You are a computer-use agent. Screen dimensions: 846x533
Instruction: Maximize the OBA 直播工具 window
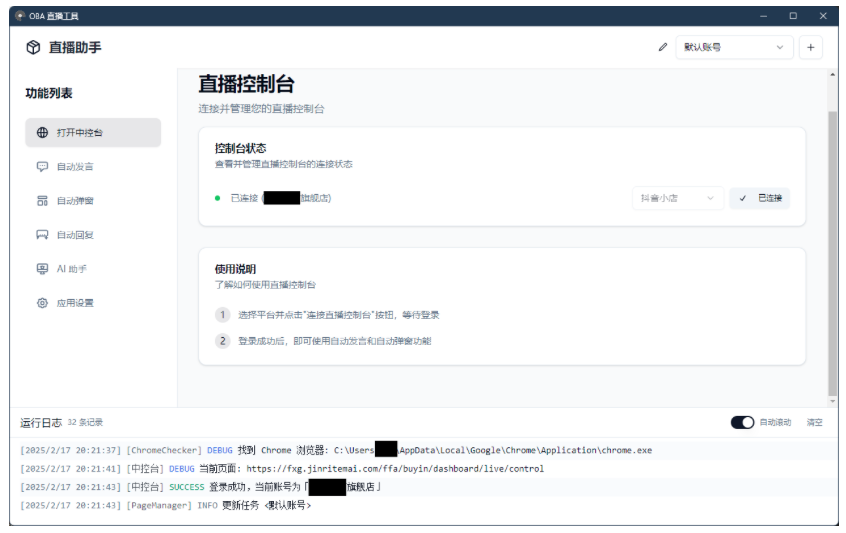pyautogui.click(x=793, y=16)
